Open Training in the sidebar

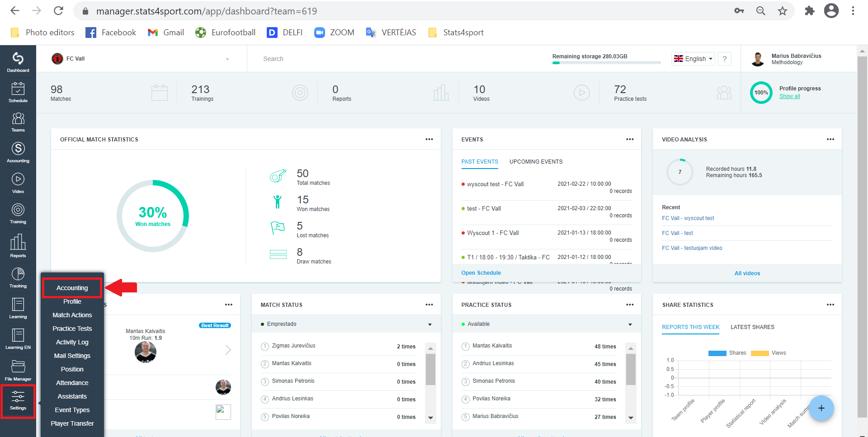tap(18, 214)
